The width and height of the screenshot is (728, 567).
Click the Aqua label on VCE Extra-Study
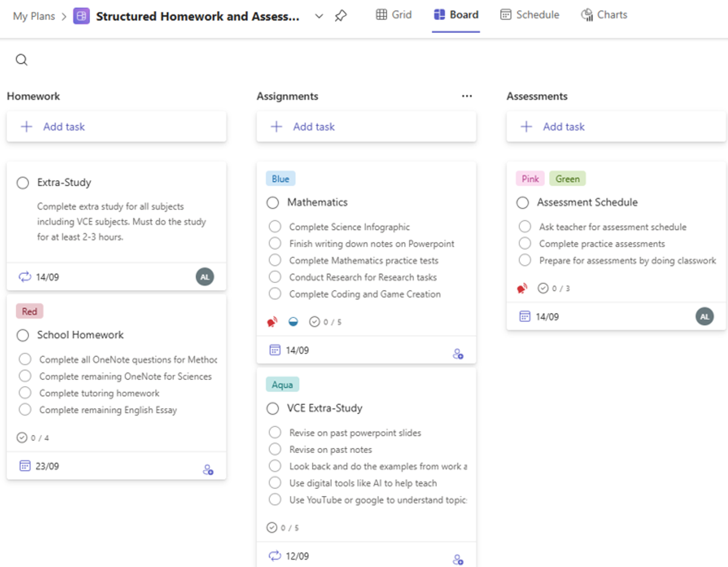click(x=282, y=385)
